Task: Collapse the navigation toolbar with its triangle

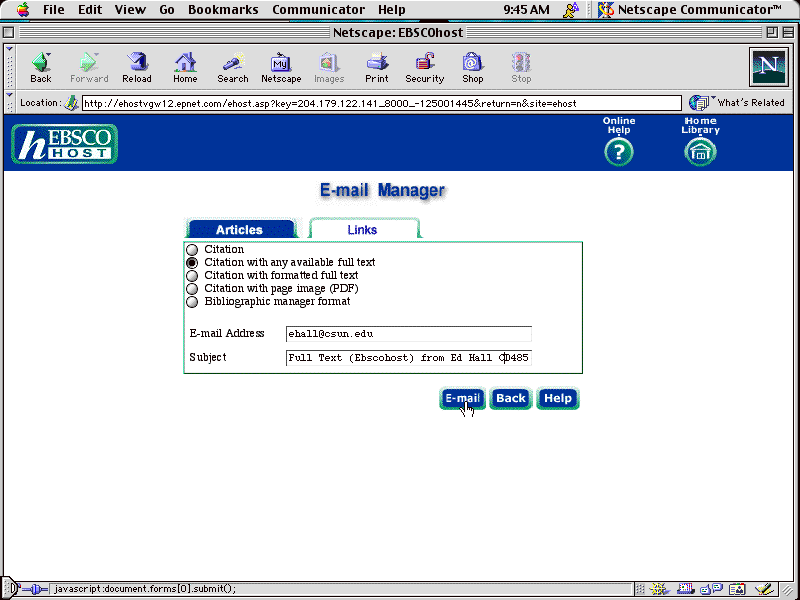Action: [9, 49]
